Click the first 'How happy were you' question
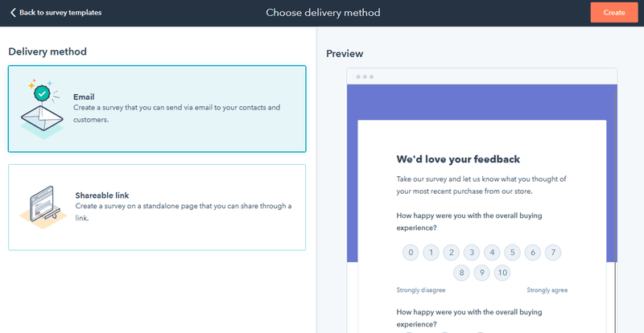Screen dimensions: 644x333 click(469, 222)
